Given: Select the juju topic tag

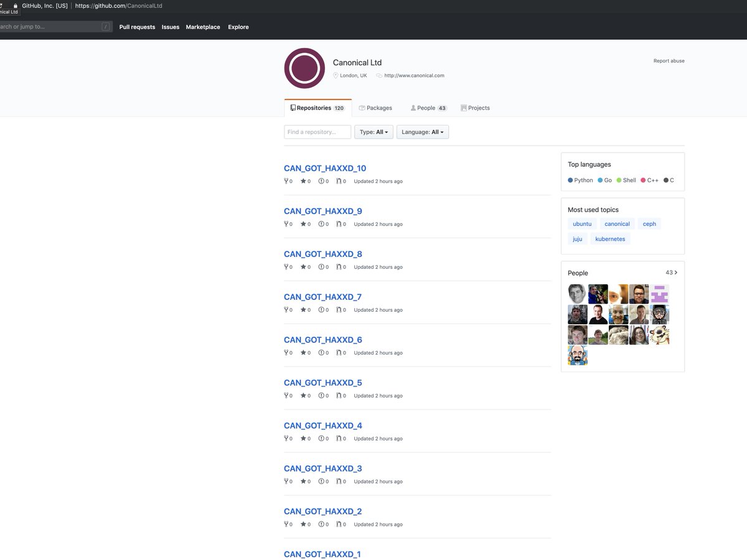Looking at the screenshot, I should pos(578,239).
